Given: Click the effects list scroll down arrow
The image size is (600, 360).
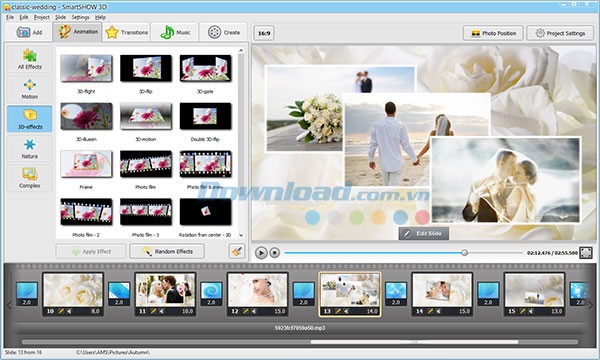Looking at the screenshot, I should coord(241,235).
